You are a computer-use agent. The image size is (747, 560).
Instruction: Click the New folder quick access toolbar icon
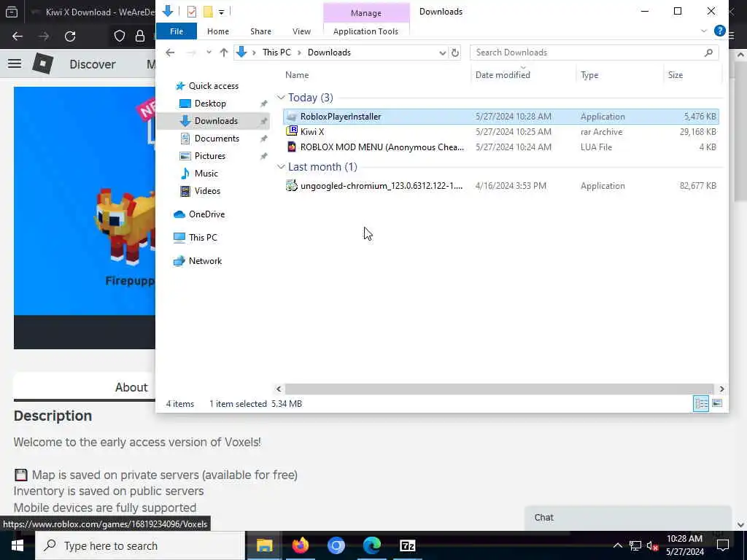(x=208, y=12)
